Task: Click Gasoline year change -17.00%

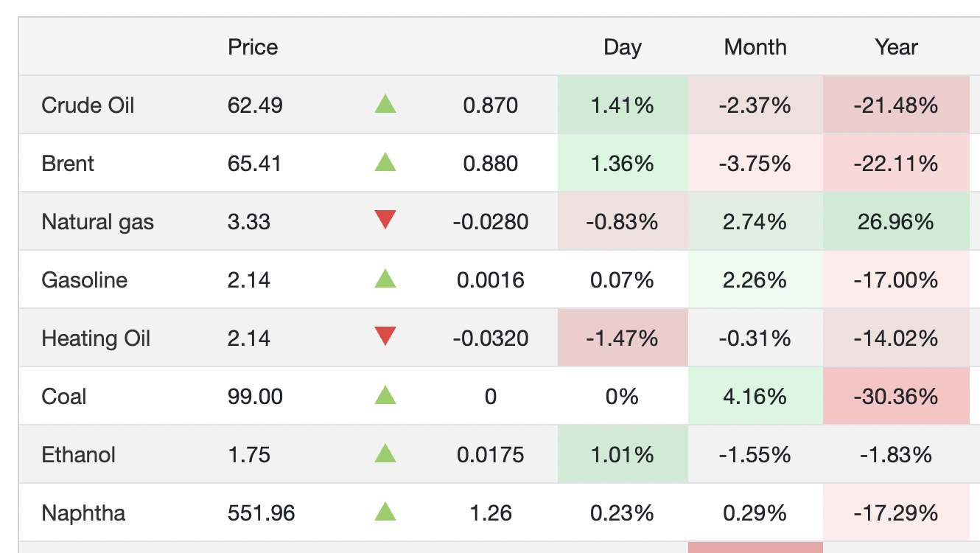Action: click(896, 280)
